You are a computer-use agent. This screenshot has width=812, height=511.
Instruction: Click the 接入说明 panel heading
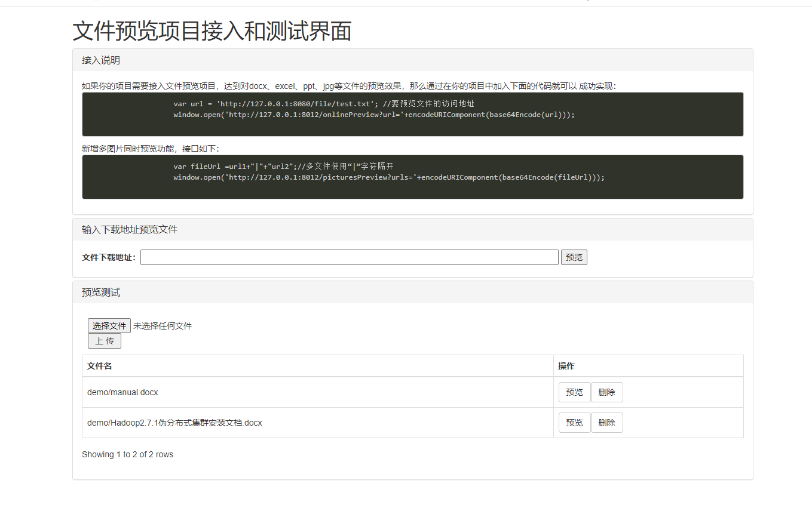click(x=413, y=60)
